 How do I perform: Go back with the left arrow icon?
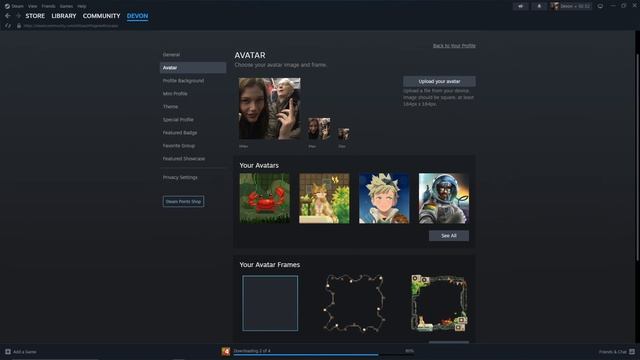coord(8,16)
